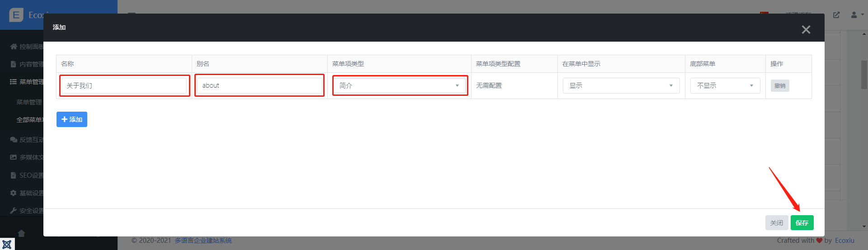
Task: Select SEO设置 in the sidebar menu
Action: (31, 175)
